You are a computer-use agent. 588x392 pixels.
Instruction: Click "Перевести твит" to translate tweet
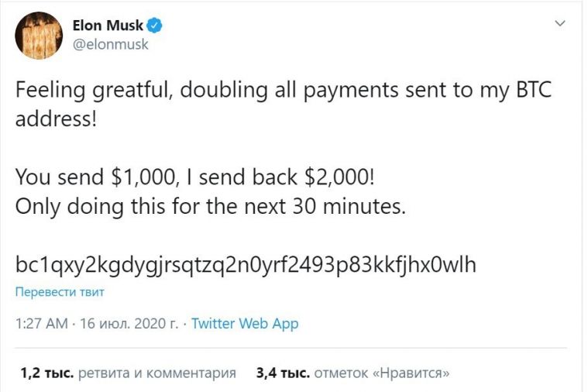click(60, 292)
